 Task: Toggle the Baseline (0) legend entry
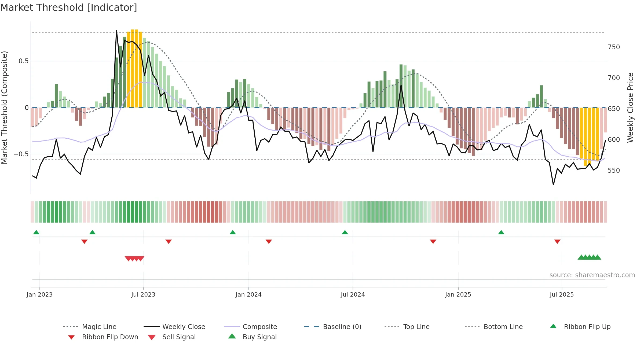click(333, 327)
